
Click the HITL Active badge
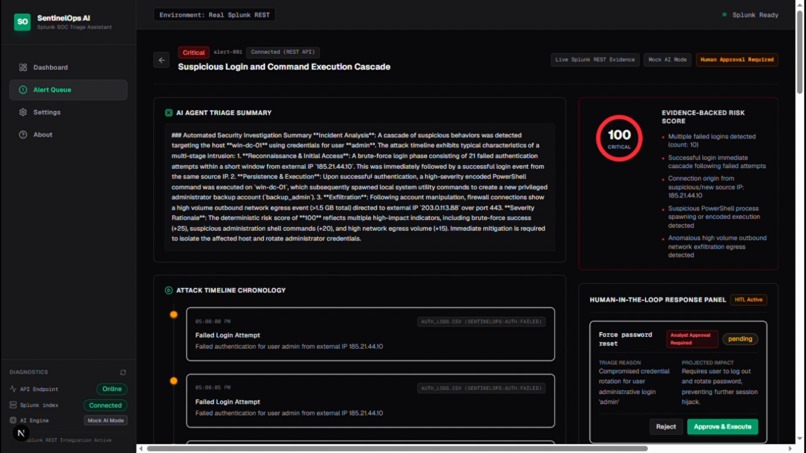[748, 300]
